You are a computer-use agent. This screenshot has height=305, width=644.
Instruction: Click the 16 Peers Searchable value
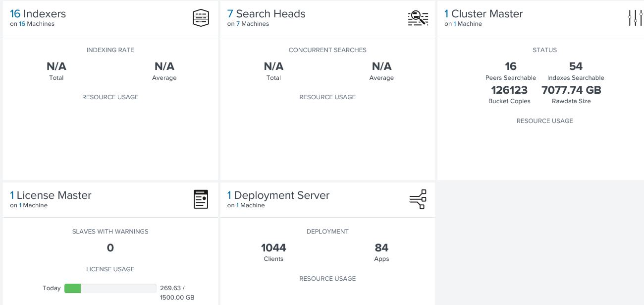pyautogui.click(x=510, y=66)
